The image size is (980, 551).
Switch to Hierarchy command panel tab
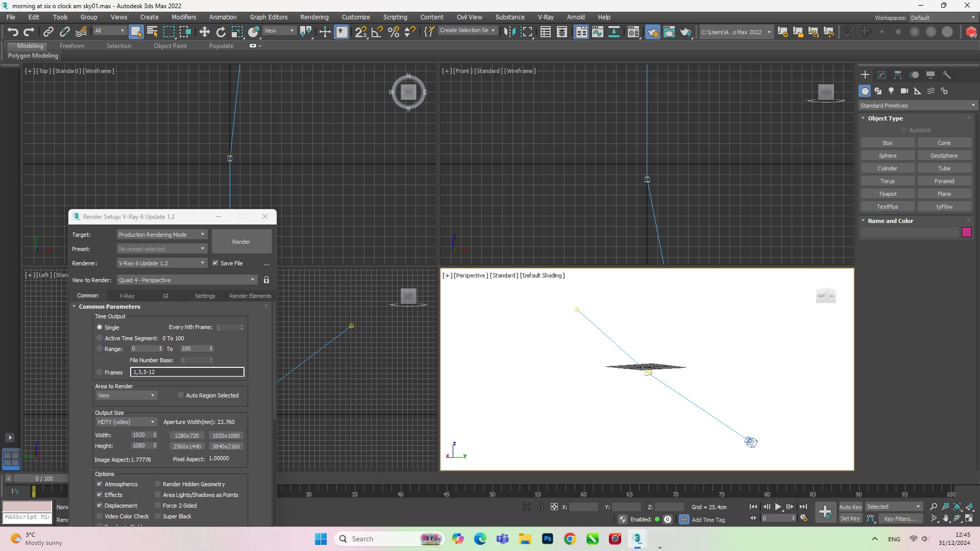[898, 75]
